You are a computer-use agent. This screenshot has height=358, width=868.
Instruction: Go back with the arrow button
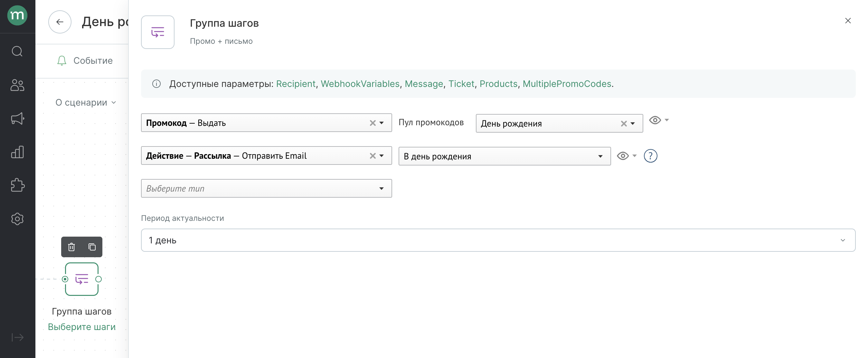point(60,22)
